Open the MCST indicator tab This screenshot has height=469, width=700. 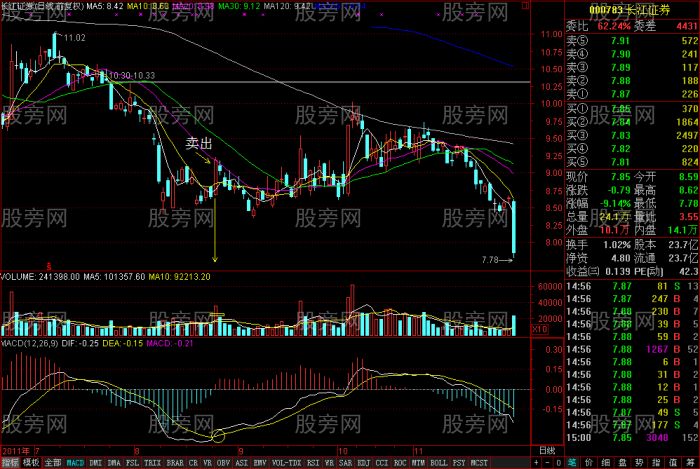click(x=479, y=463)
